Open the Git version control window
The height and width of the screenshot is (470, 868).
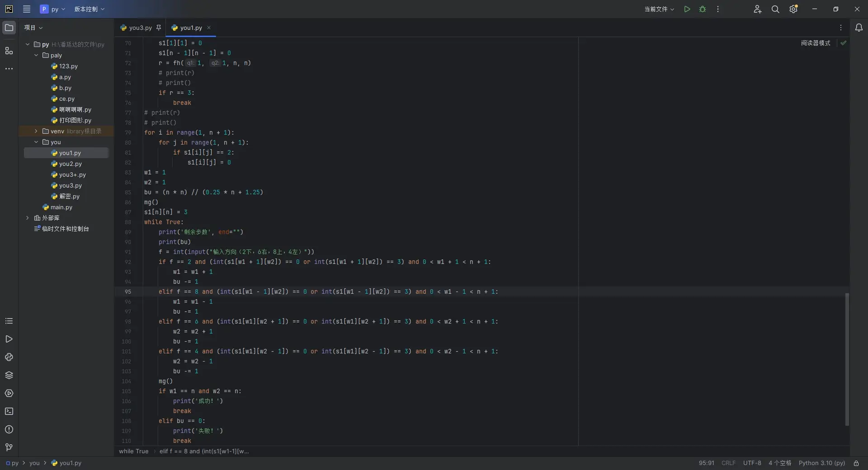click(9, 447)
